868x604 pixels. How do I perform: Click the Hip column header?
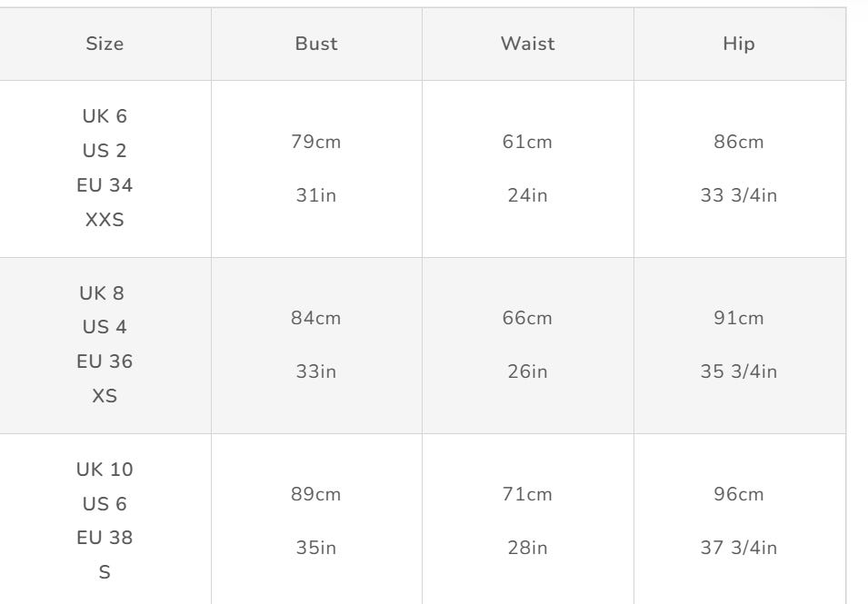tap(738, 44)
